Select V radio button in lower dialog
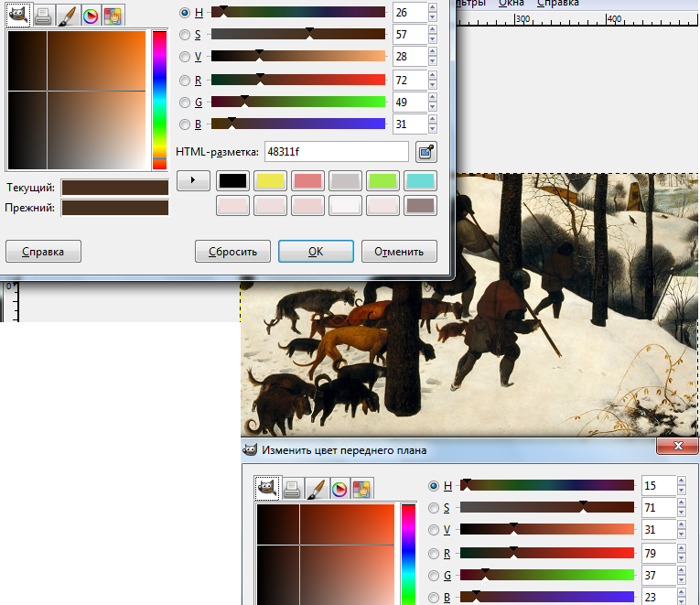Screen dimensions: 700x605 pos(434,530)
